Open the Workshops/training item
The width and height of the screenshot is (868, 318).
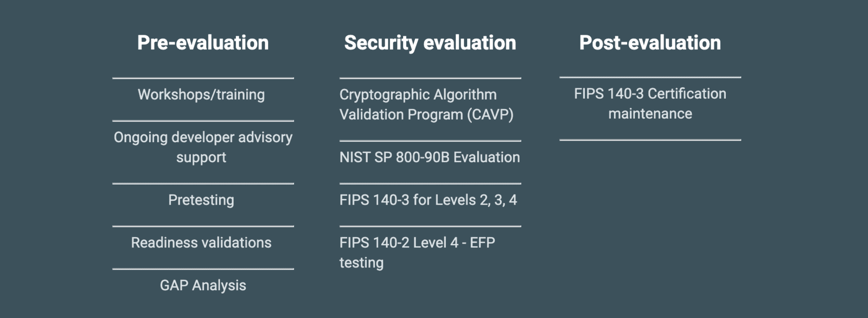point(201,94)
